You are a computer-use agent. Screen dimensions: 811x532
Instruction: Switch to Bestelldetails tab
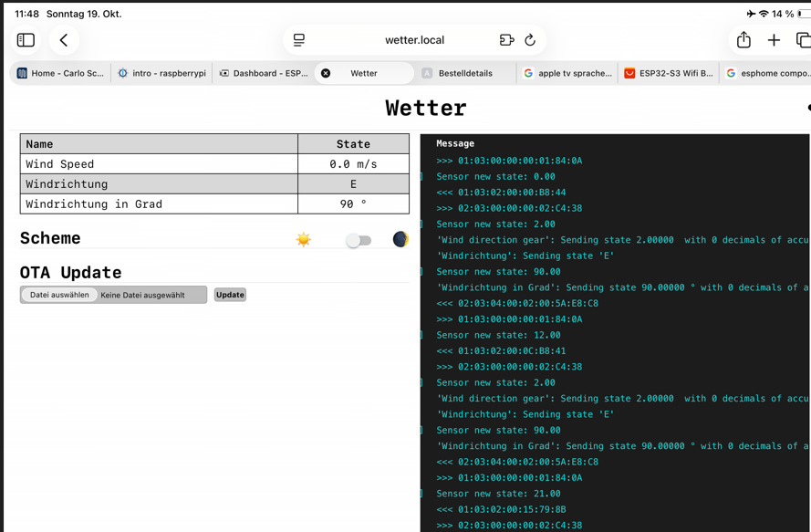[x=465, y=74]
